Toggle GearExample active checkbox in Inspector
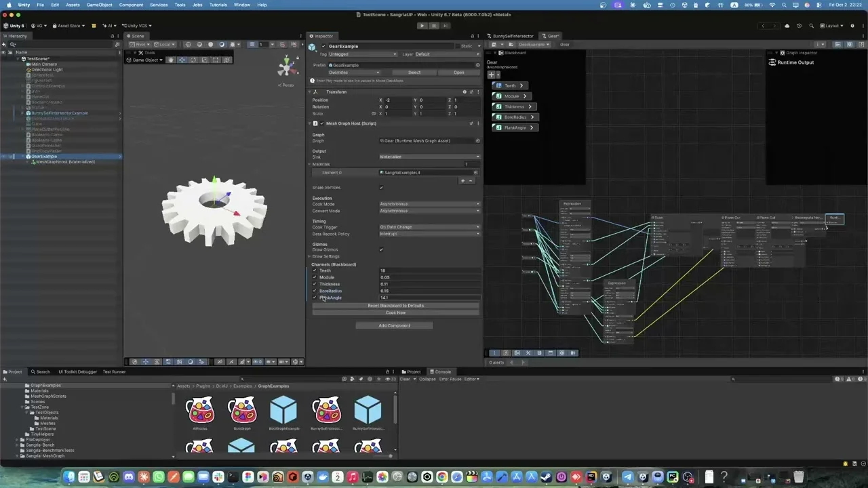The image size is (868, 488). point(323,46)
